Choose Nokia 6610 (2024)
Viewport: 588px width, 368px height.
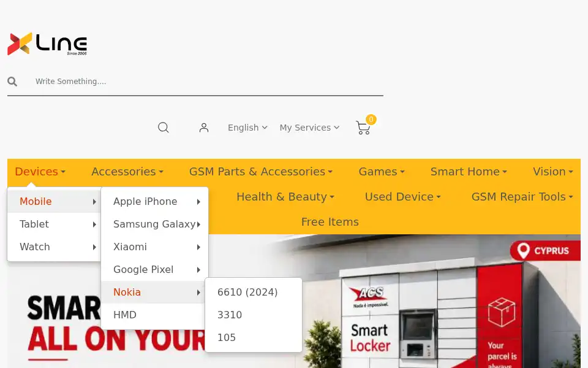point(254,292)
